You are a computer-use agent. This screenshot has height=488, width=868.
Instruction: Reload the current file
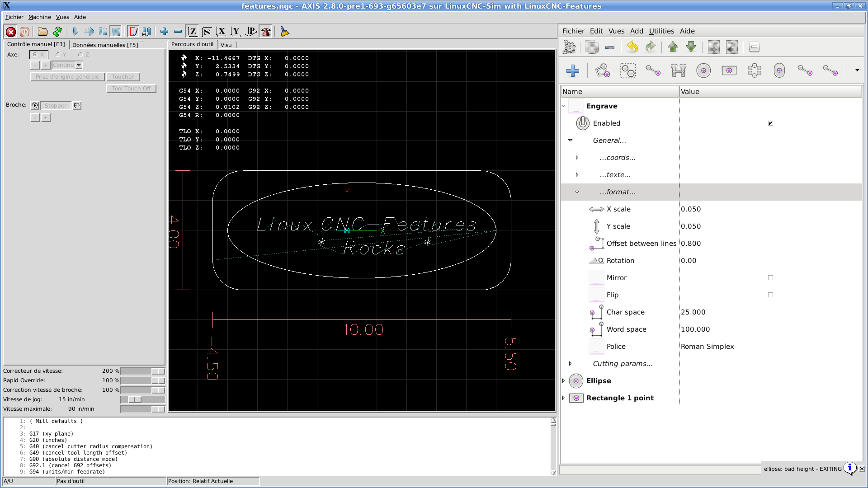(57, 32)
